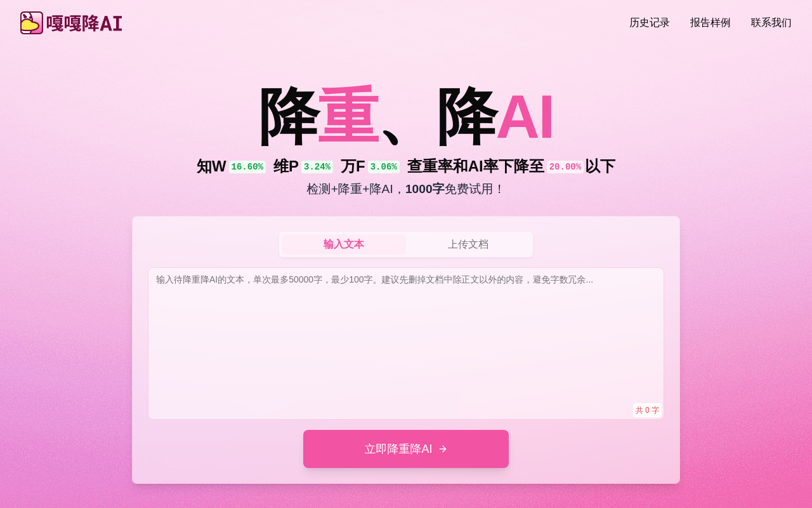Click the 共 0 字 counter badge
This screenshot has height=508, width=812.
(x=647, y=410)
